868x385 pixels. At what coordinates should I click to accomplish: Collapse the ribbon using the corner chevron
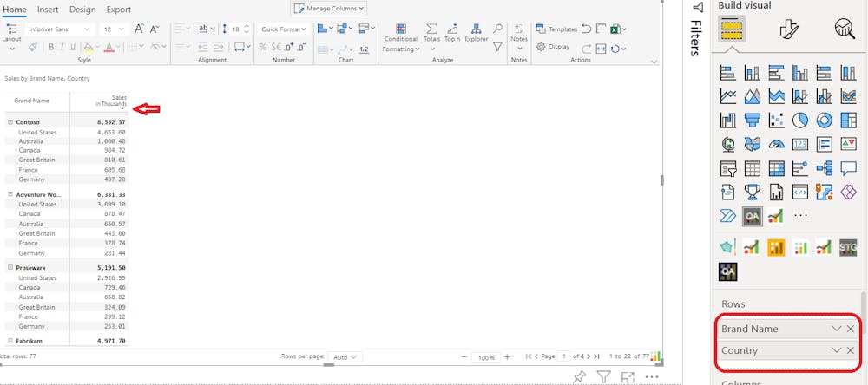click(x=654, y=62)
